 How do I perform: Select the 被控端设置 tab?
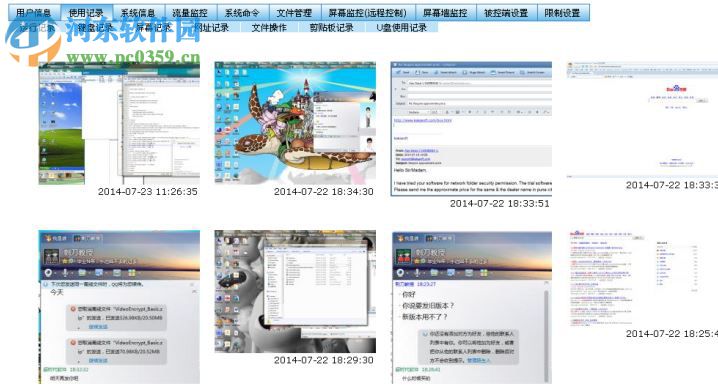pyautogui.click(x=506, y=13)
